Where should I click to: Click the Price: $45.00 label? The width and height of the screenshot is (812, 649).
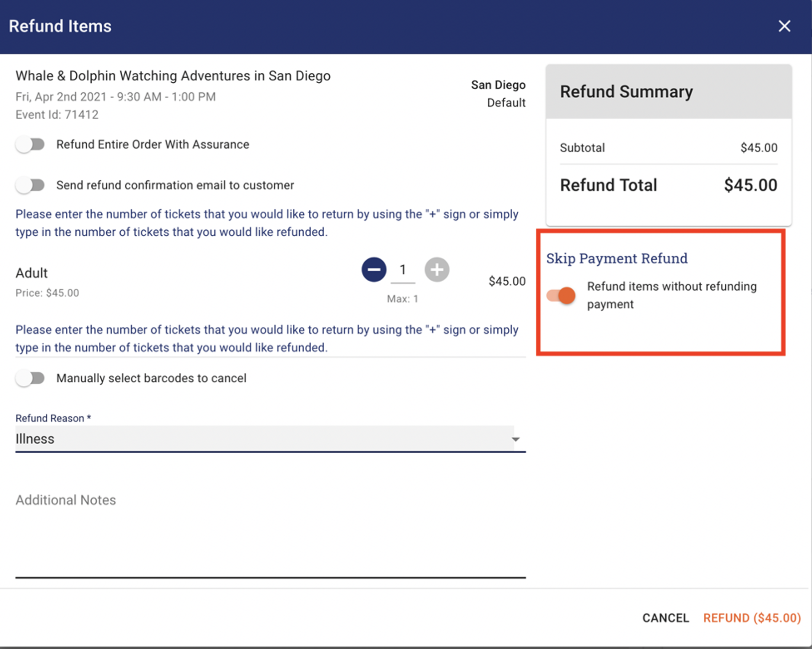tap(47, 293)
